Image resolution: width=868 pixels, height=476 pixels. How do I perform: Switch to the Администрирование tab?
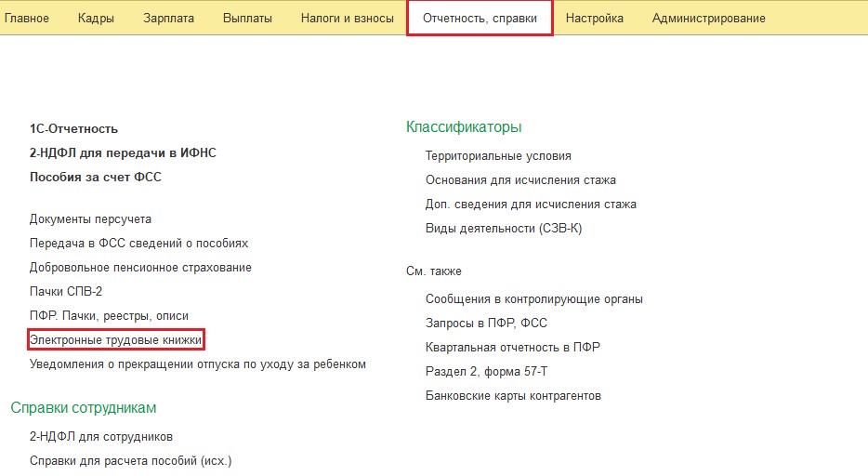coord(708,19)
